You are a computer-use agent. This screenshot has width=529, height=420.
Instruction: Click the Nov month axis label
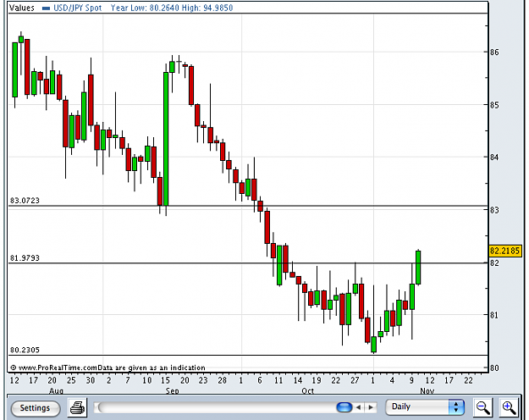(427, 390)
